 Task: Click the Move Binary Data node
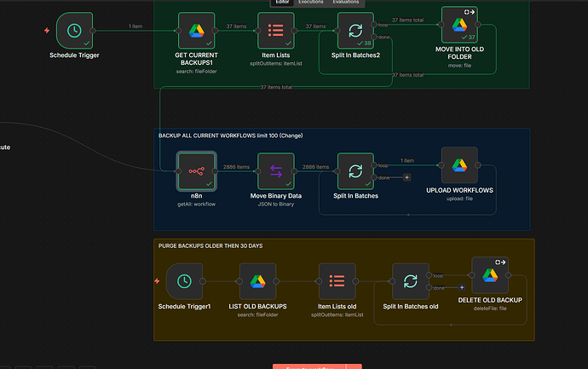point(276,171)
